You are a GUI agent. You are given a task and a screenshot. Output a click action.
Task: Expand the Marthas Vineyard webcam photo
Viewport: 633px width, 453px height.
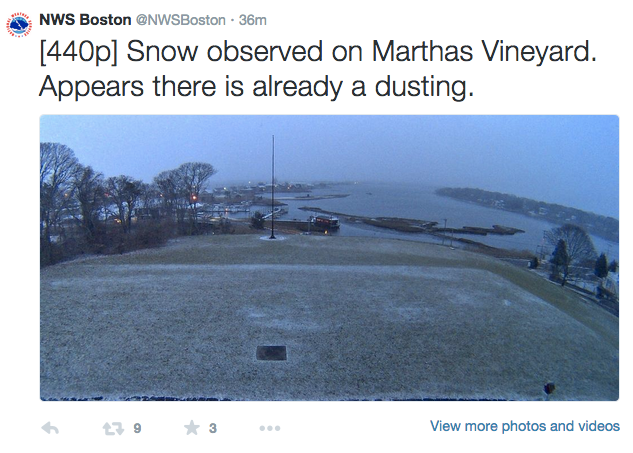coord(329,258)
